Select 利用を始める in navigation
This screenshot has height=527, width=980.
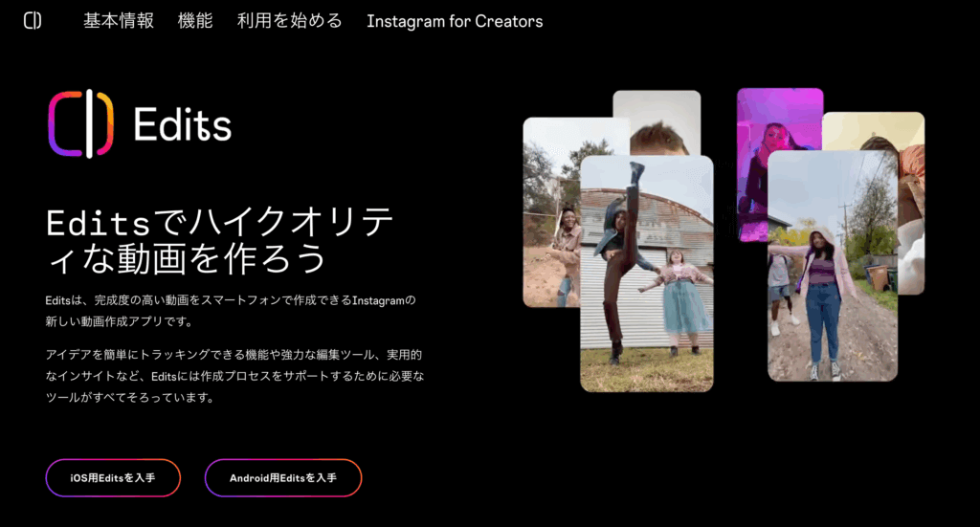290,21
